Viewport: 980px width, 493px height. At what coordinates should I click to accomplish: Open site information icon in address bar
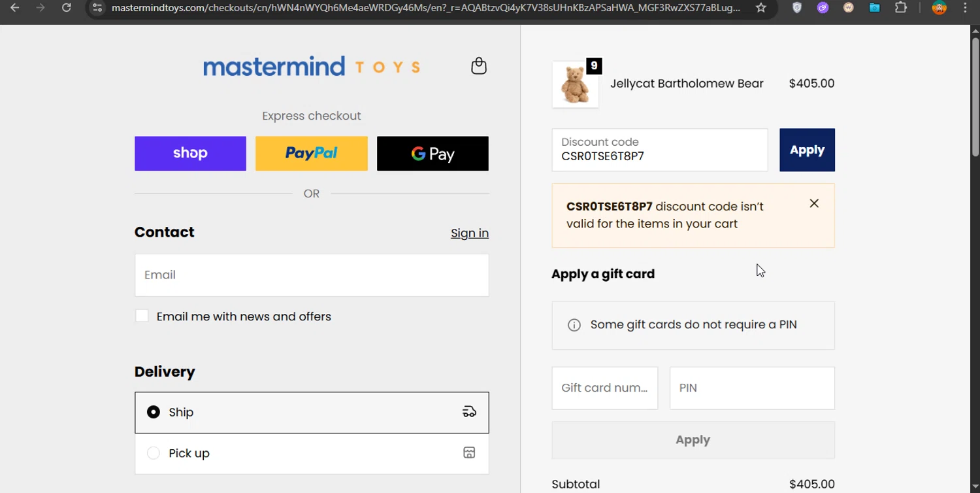pos(97,8)
